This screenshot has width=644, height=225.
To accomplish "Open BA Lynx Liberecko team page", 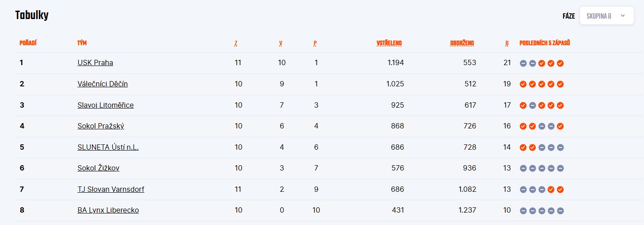I will (x=108, y=210).
